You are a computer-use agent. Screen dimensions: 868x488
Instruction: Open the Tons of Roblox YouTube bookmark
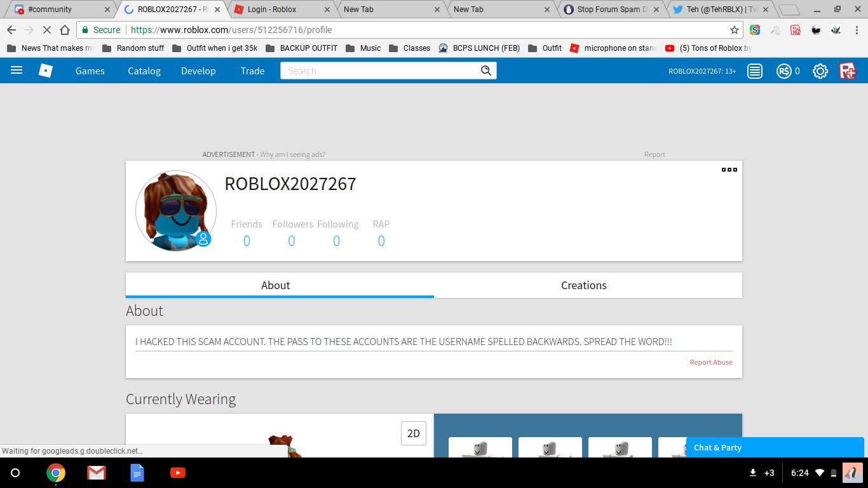point(709,48)
